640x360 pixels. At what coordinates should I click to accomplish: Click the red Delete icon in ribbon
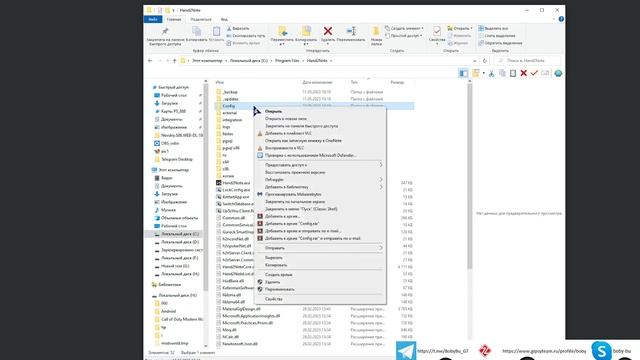point(327,31)
